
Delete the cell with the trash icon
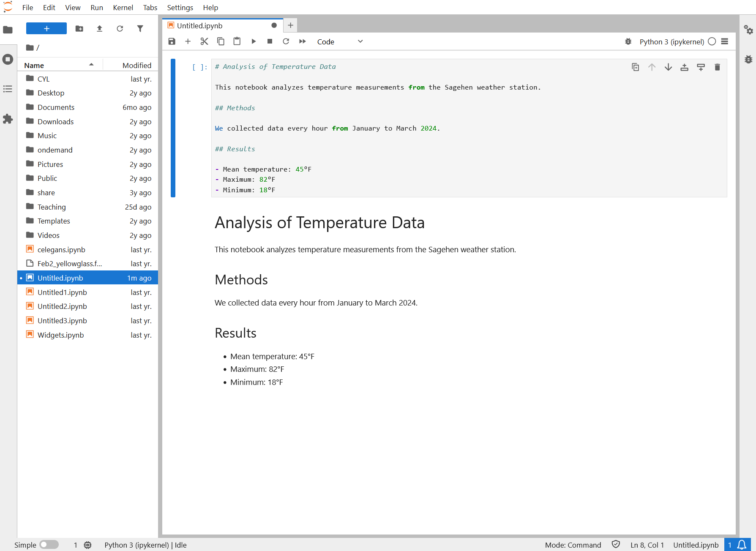[717, 67]
